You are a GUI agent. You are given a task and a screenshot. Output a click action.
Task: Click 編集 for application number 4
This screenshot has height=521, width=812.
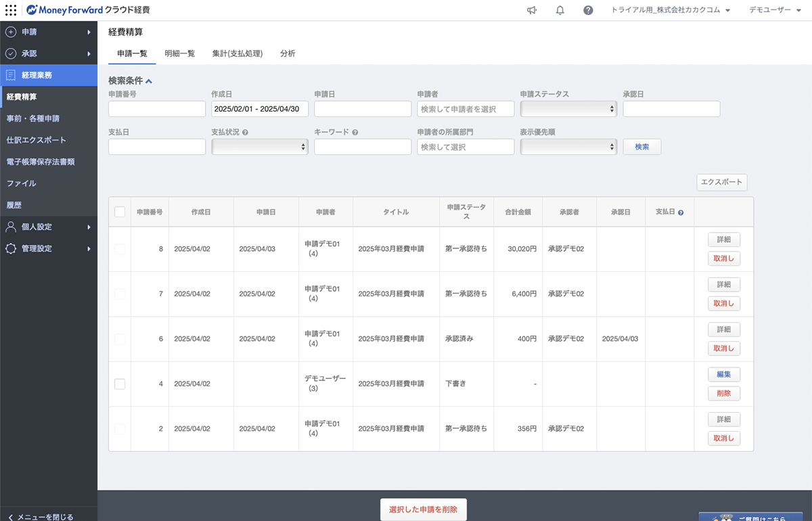point(724,374)
